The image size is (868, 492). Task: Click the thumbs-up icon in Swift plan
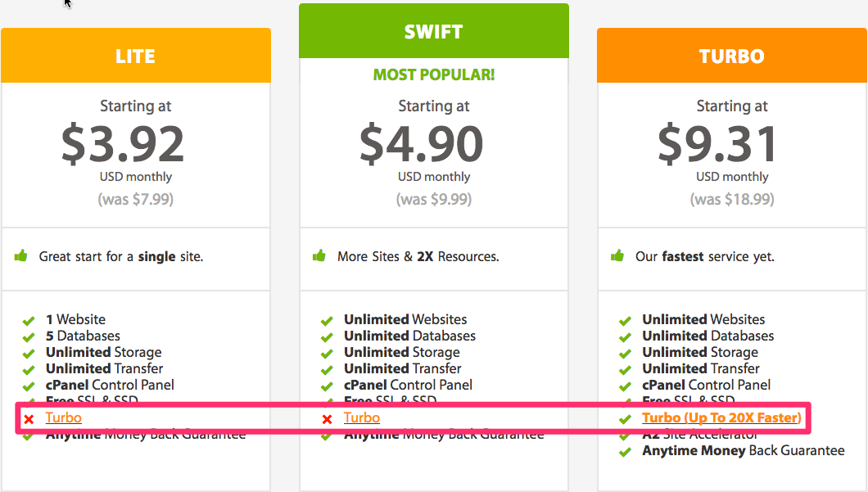319,256
